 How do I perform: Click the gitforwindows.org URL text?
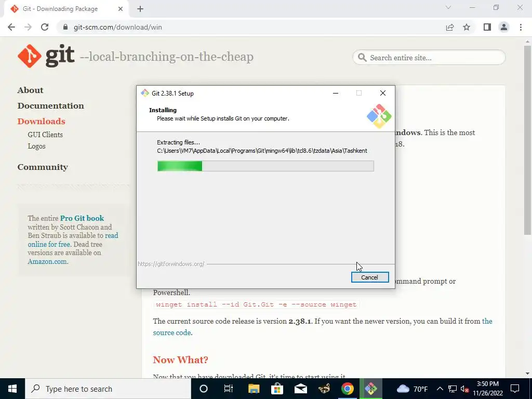(x=171, y=264)
